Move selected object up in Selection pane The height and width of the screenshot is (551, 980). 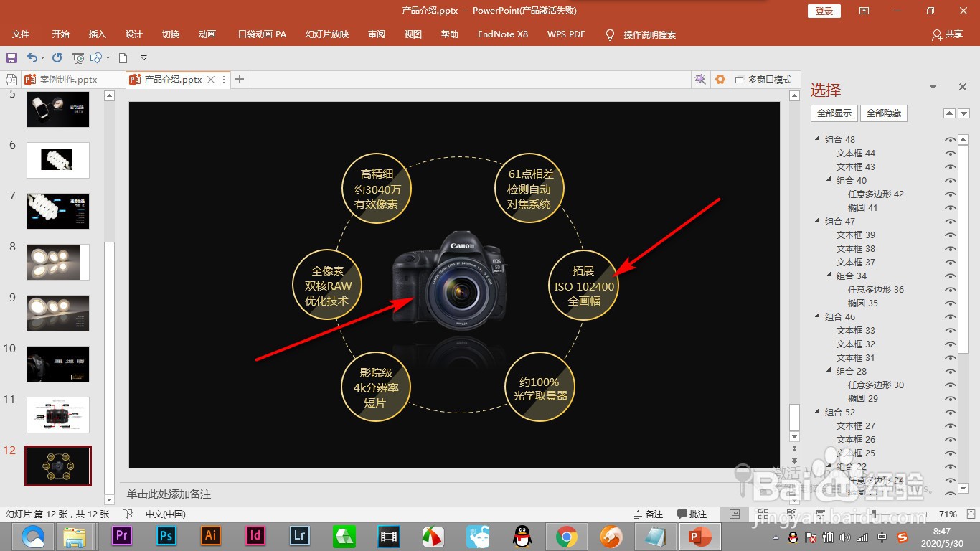949,113
